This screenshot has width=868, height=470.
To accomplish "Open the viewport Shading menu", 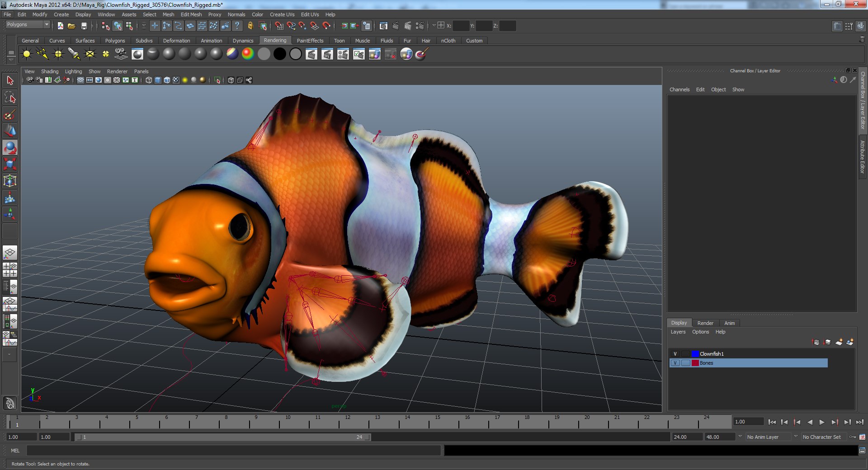I will (50, 71).
